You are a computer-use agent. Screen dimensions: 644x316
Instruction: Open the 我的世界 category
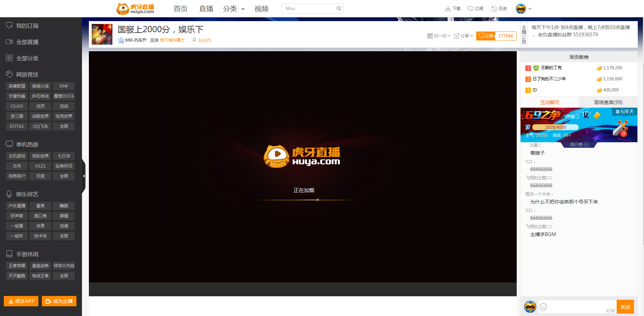pyautogui.click(x=40, y=156)
